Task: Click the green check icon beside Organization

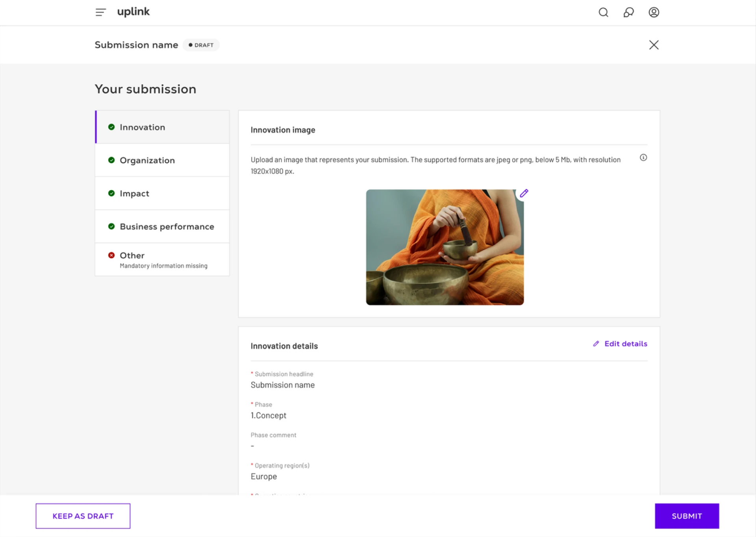Action: [111, 160]
